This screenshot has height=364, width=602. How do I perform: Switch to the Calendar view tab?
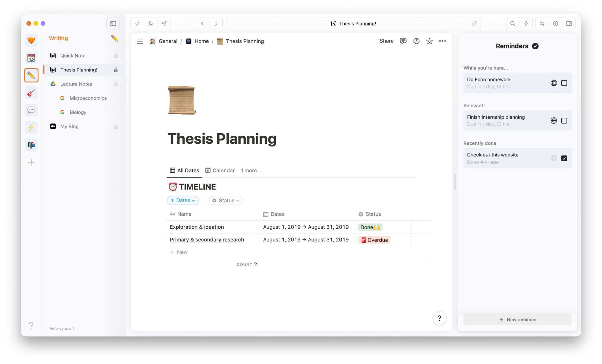pos(220,171)
